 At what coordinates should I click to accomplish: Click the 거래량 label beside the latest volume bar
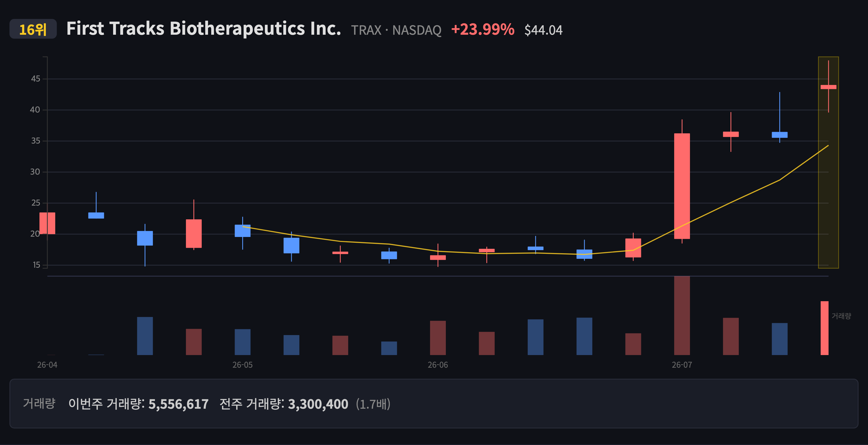[841, 316]
